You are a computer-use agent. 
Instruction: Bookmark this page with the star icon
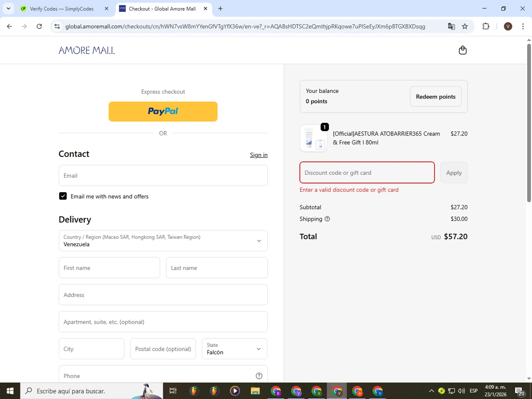point(465,26)
